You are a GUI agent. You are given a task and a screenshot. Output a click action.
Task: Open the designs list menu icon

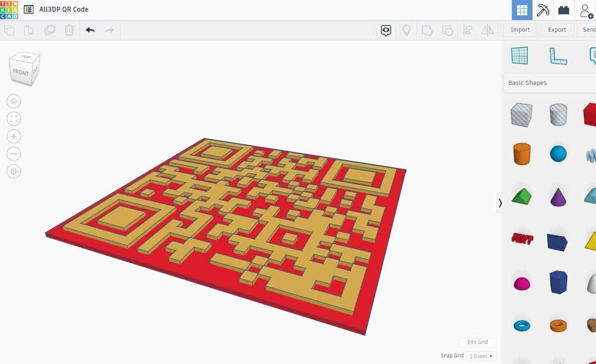click(x=29, y=9)
